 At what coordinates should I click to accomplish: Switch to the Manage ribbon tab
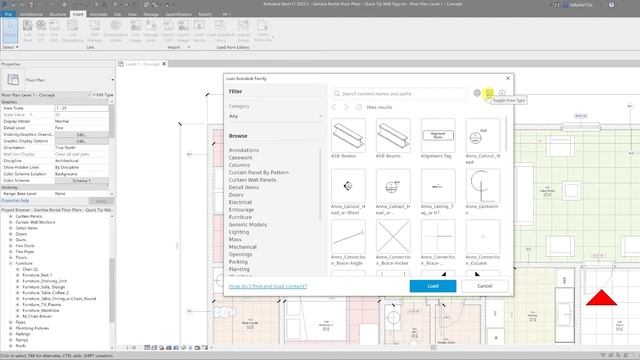pyautogui.click(x=151, y=14)
